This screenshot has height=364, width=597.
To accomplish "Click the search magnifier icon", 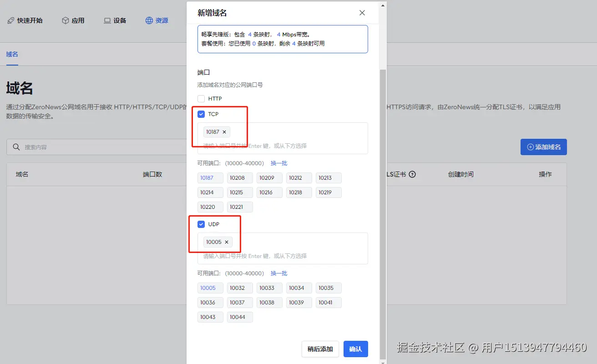I will (16, 147).
